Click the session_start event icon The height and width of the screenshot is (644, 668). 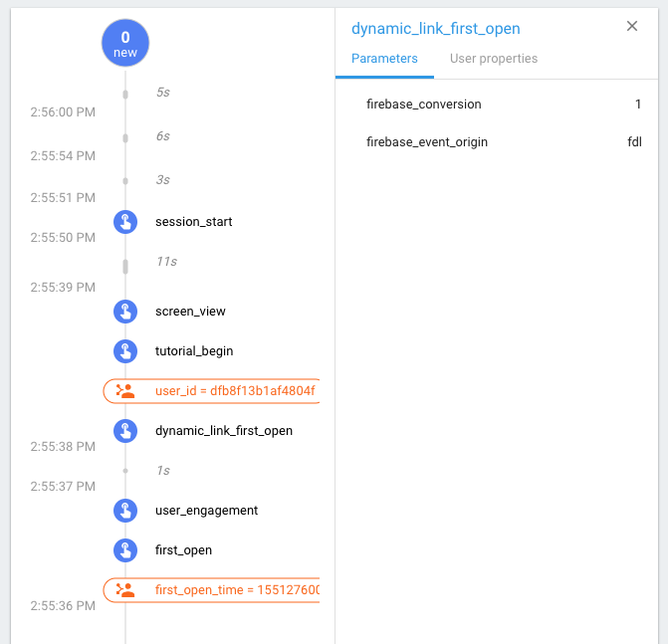click(x=124, y=222)
